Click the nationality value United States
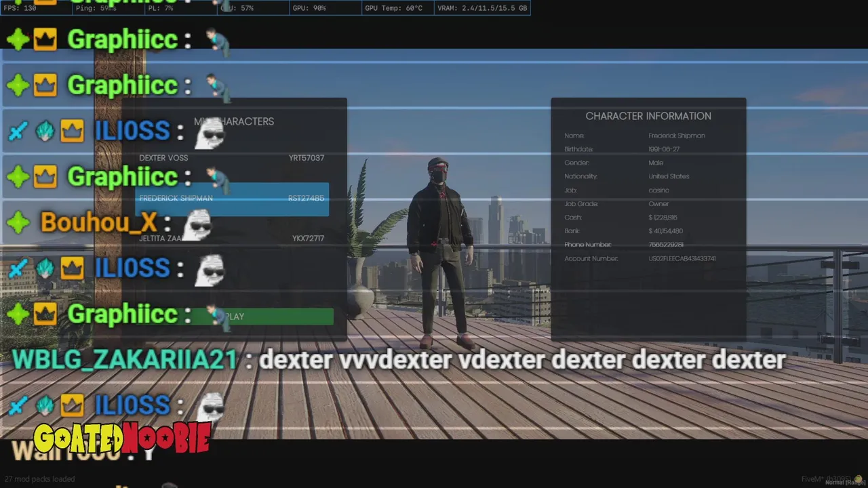The width and height of the screenshot is (868, 488). [669, 176]
